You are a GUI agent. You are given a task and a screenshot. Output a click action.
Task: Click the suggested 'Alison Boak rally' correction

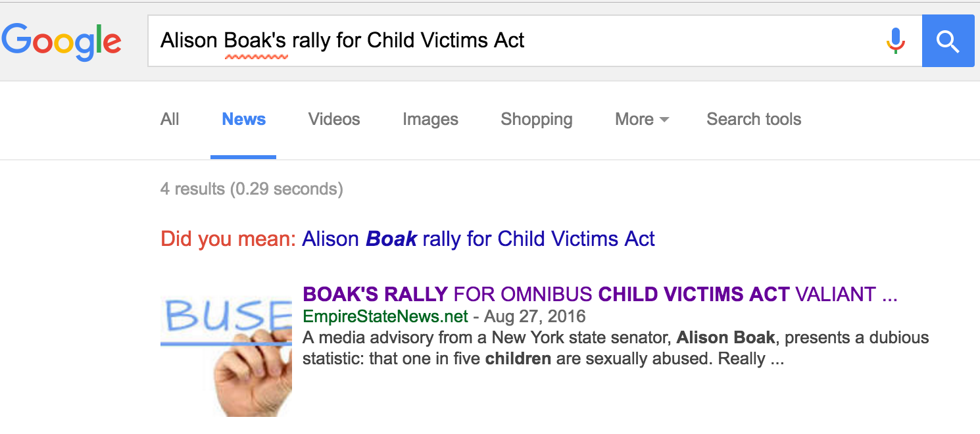[x=478, y=238]
